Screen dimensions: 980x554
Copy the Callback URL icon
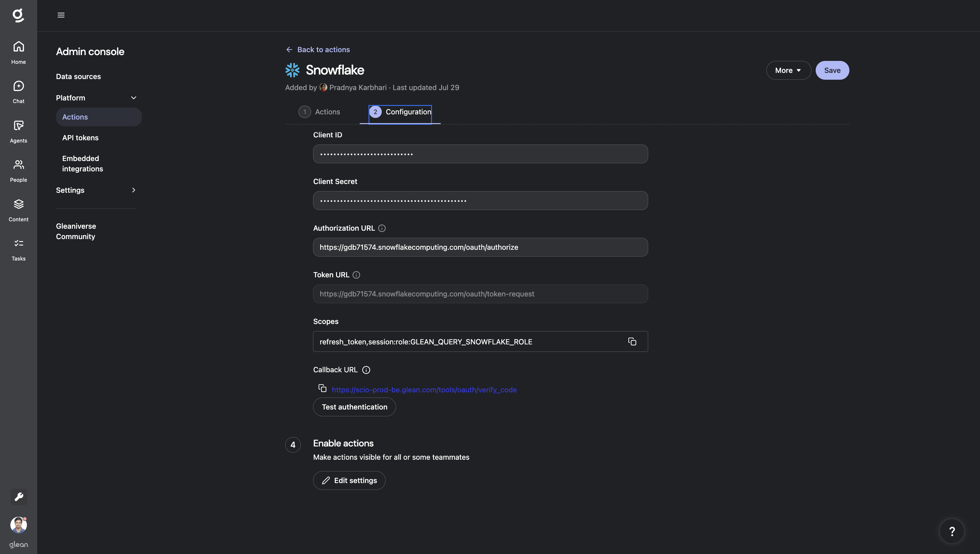tap(322, 388)
